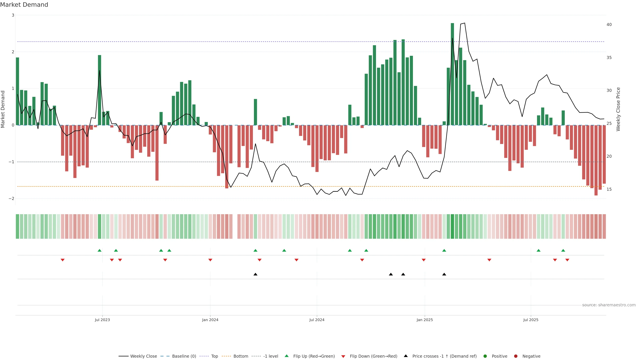Screen dimensions: 644x362
Task: Toggle the -1 level legend item
Action: [x=271, y=356]
